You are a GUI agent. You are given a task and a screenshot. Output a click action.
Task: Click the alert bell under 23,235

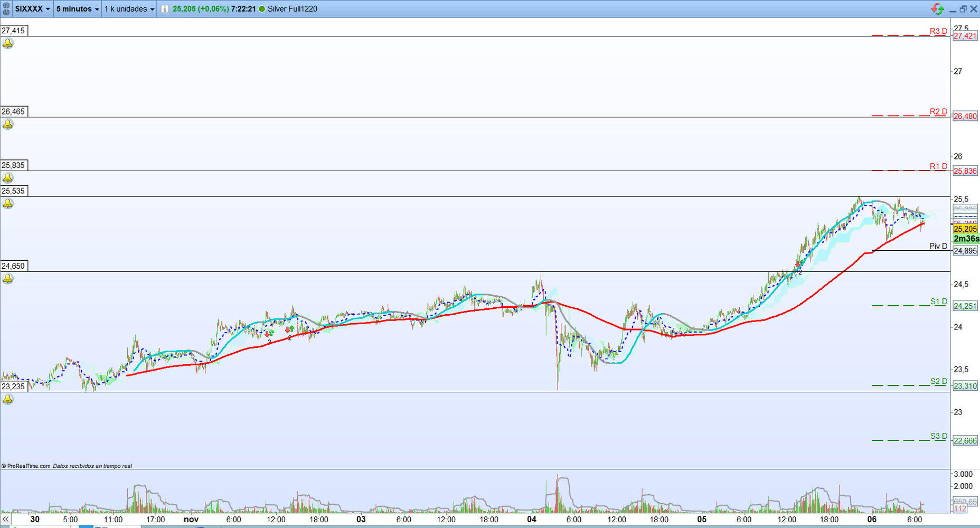point(7,399)
